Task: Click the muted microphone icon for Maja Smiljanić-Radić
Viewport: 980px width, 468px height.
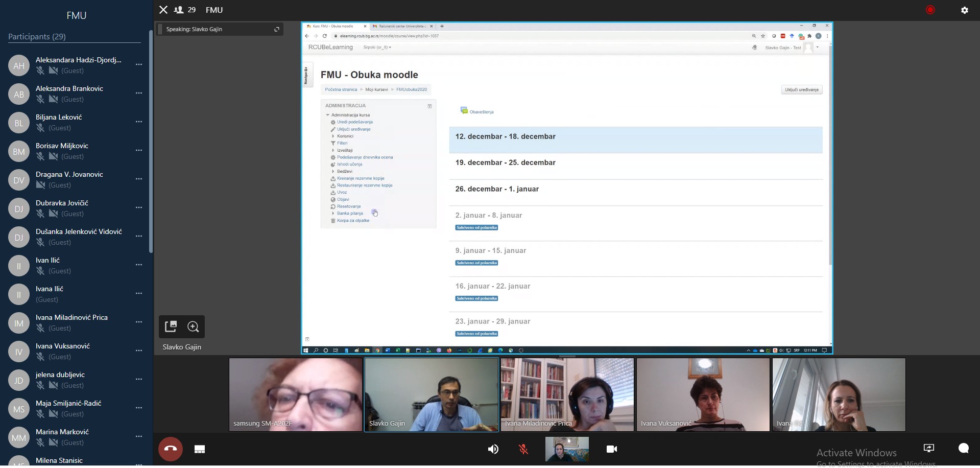Action: [x=40, y=414]
